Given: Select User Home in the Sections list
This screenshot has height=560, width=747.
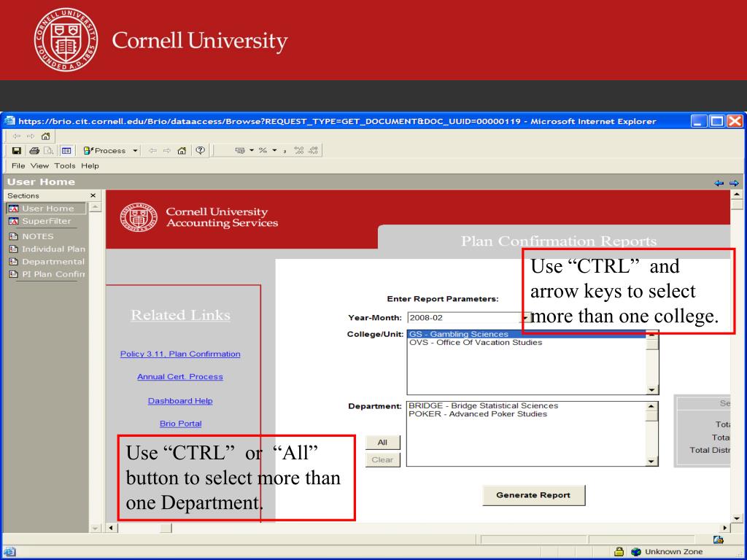Looking at the screenshot, I should pos(46,208).
